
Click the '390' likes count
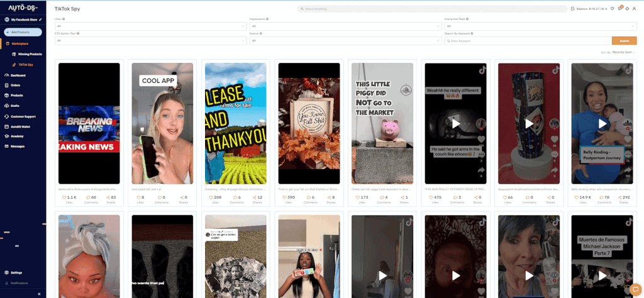click(292, 197)
